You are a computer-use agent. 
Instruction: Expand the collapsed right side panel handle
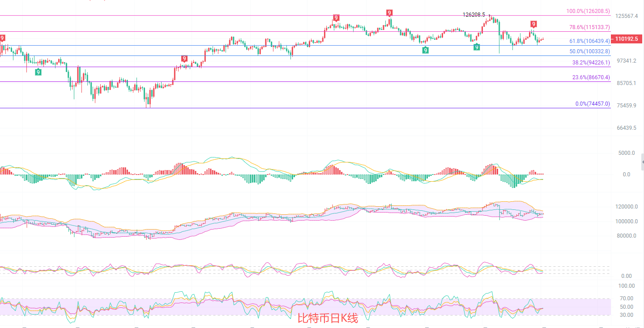pyautogui.click(x=642, y=162)
